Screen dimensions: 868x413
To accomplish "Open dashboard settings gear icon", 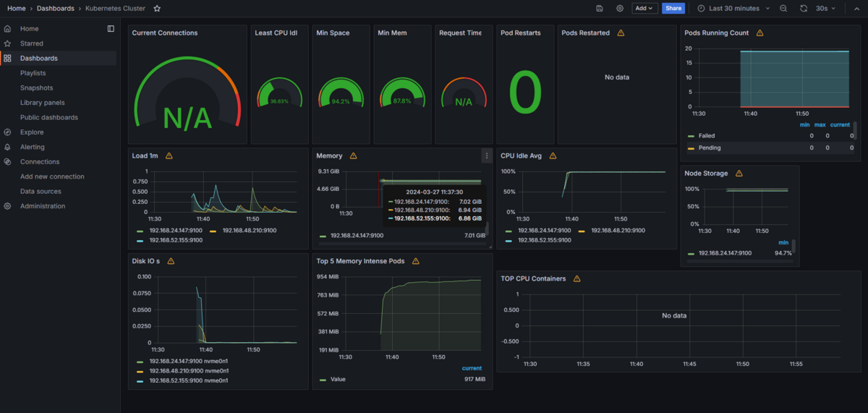I will tap(620, 9).
